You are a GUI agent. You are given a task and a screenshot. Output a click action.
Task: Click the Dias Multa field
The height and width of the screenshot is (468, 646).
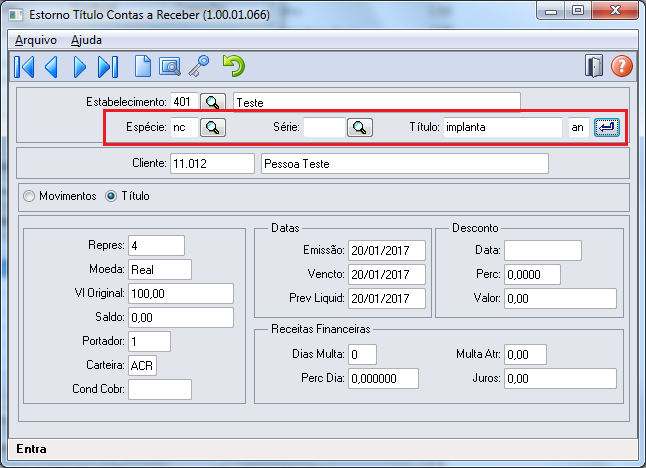pos(362,354)
